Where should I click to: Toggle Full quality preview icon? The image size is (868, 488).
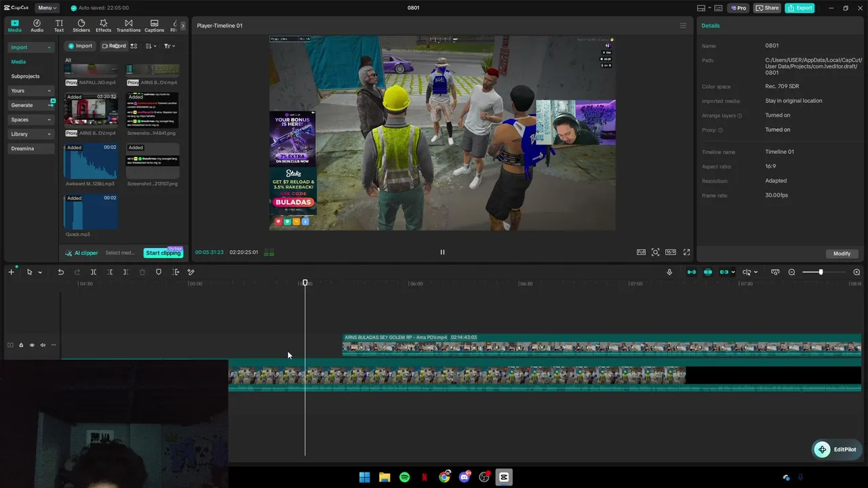click(641, 252)
